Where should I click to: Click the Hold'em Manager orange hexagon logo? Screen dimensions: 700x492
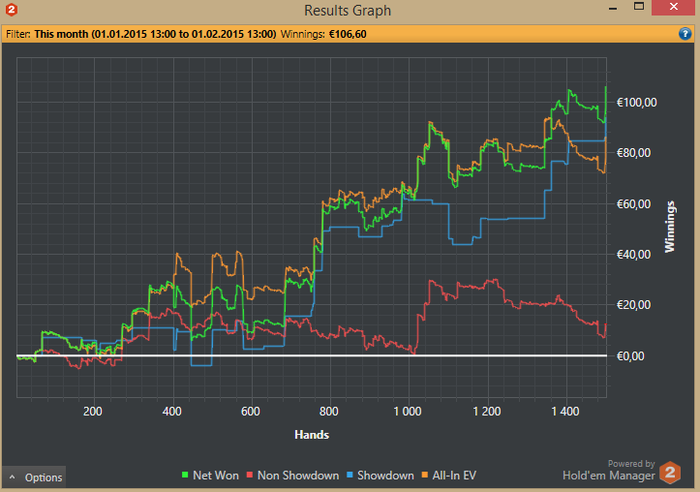point(670,472)
